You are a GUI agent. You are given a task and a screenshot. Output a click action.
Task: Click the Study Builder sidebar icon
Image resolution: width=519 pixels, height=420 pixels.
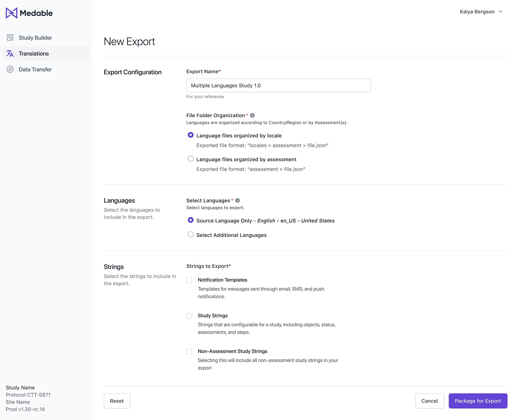coord(10,38)
